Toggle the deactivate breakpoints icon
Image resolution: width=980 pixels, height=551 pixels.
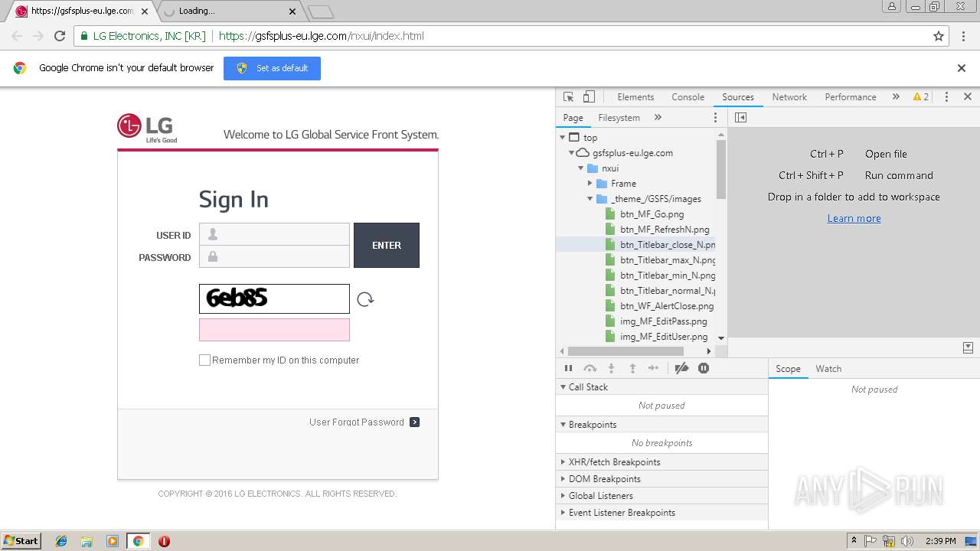coord(681,368)
